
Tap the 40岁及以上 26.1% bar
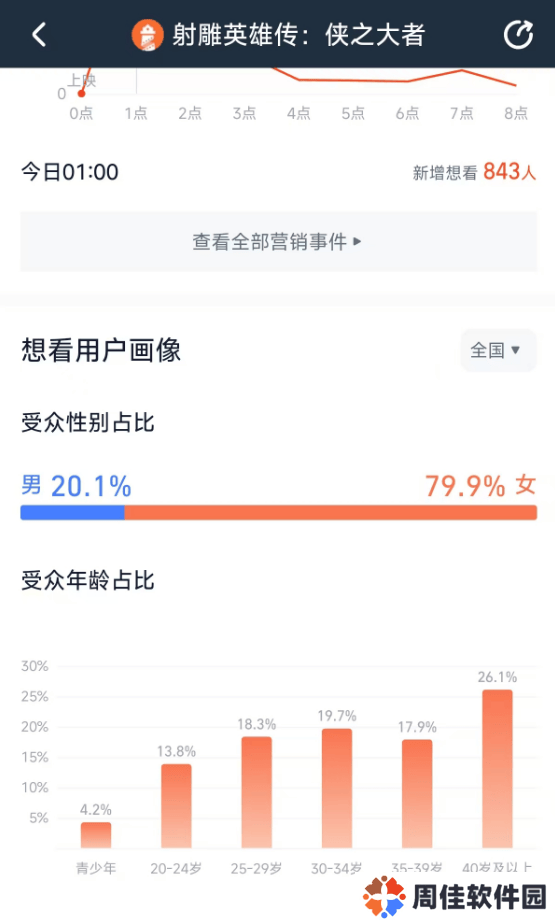coord(497,769)
